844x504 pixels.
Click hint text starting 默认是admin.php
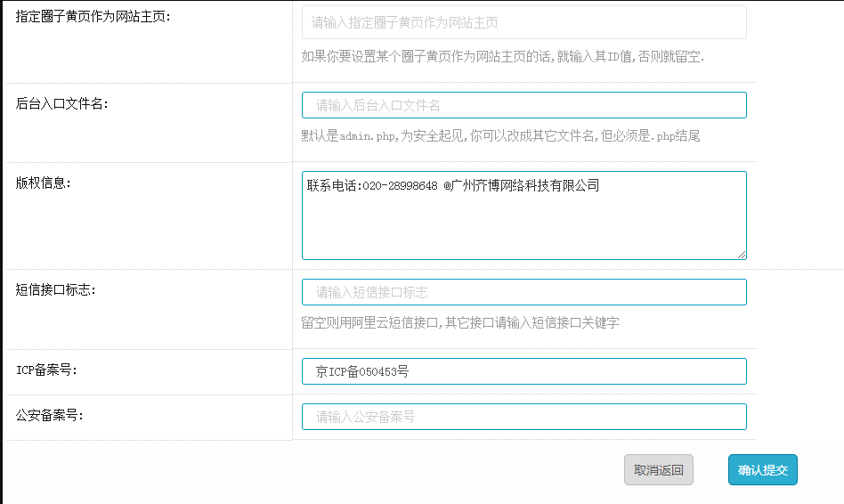coord(500,135)
